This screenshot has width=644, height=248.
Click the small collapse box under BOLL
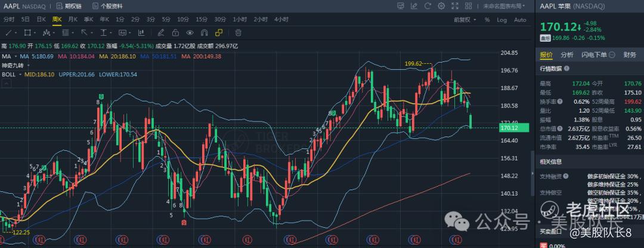pyautogui.click(x=6, y=83)
